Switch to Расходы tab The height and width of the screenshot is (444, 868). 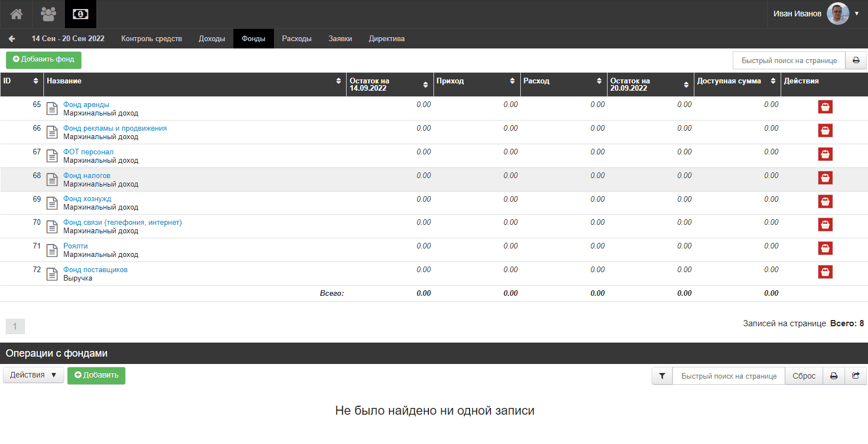(296, 39)
